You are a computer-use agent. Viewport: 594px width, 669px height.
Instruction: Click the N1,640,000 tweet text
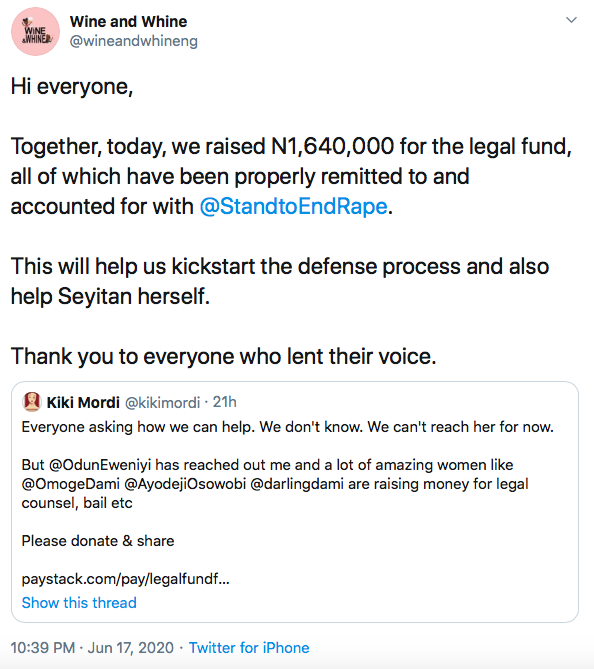(332, 146)
